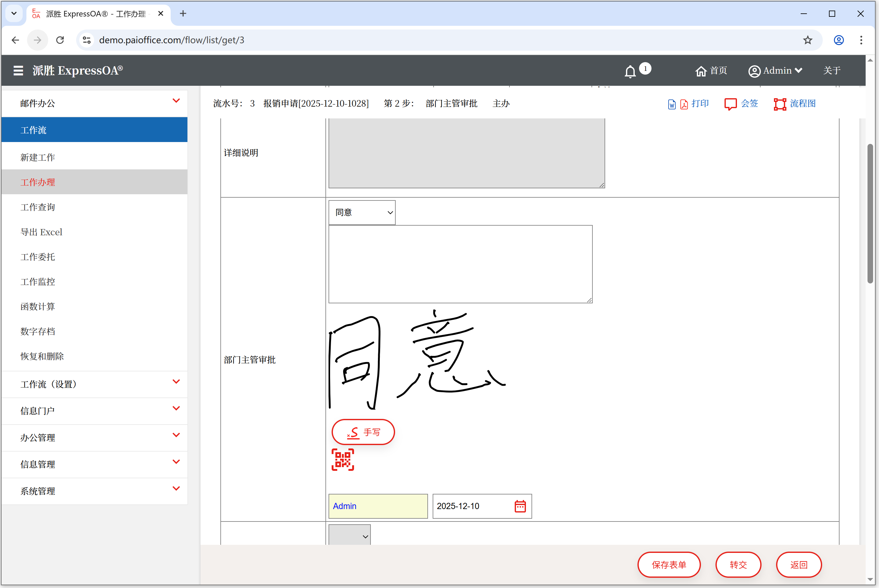Select 工作监控 in the sidebar
The width and height of the screenshot is (879, 588).
click(38, 282)
